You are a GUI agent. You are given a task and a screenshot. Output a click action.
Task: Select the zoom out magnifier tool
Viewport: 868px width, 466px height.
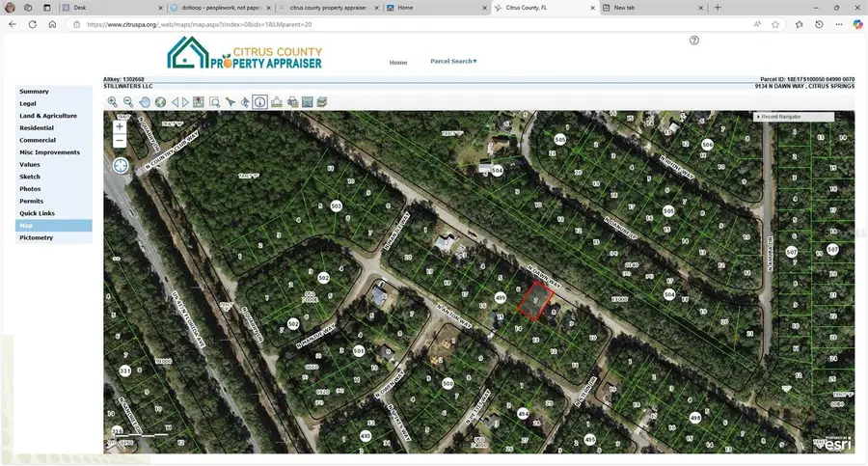point(128,101)
